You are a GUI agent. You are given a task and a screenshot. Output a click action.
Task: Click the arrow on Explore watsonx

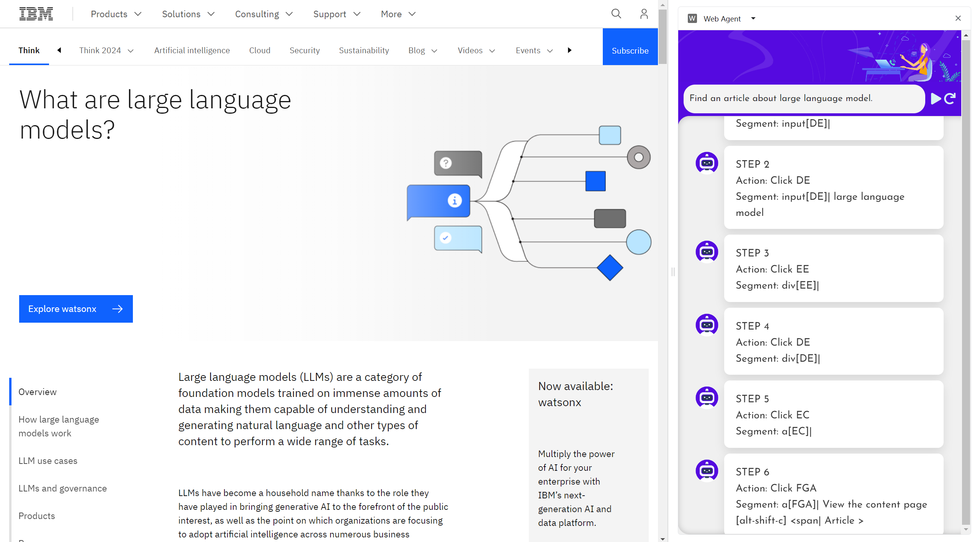pos(117,309)
